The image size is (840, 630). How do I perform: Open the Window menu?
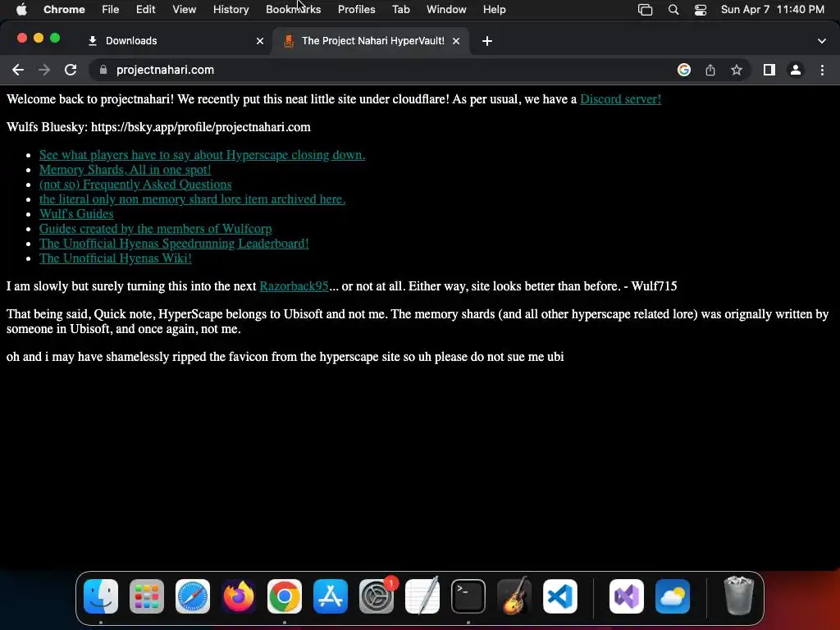(446, 10)
